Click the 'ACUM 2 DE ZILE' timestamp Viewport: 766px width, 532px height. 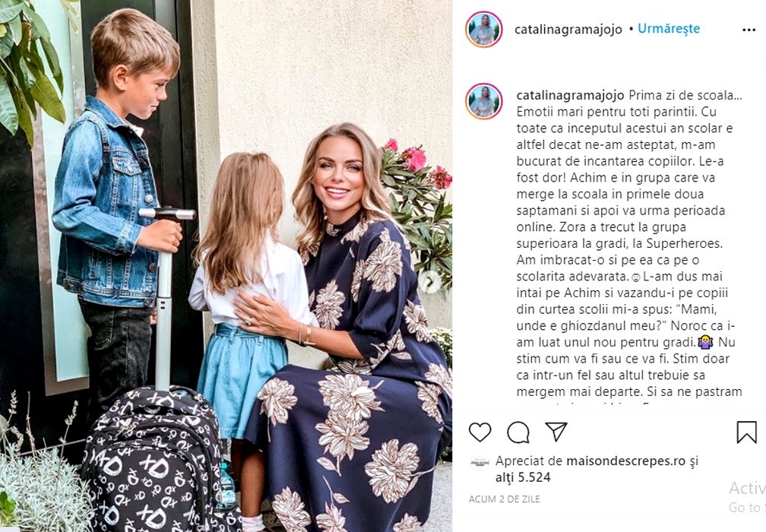tap(504, 499)
